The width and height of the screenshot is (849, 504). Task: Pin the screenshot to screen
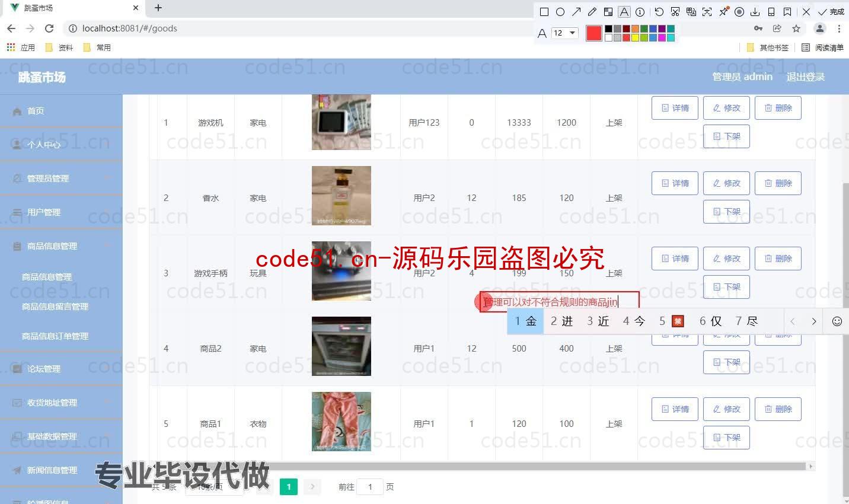pos(723,11)
